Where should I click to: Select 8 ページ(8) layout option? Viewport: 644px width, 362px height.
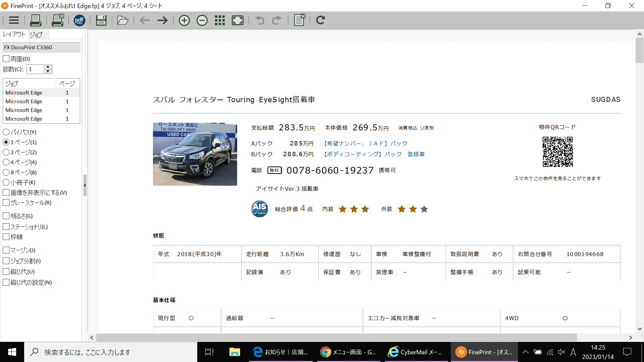[6, 172]
